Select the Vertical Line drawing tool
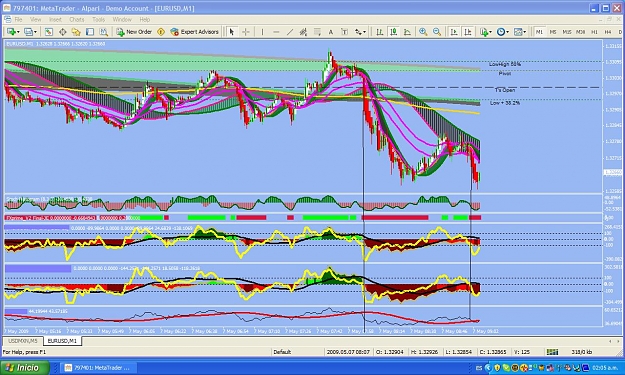The image size is (625, 375). tap(262, 32)
